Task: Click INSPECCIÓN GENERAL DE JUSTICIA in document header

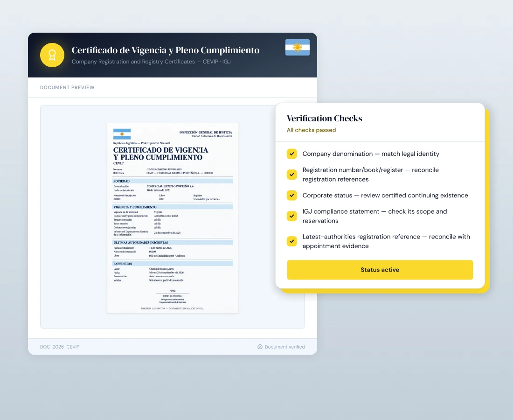Action: coord(206,132)
